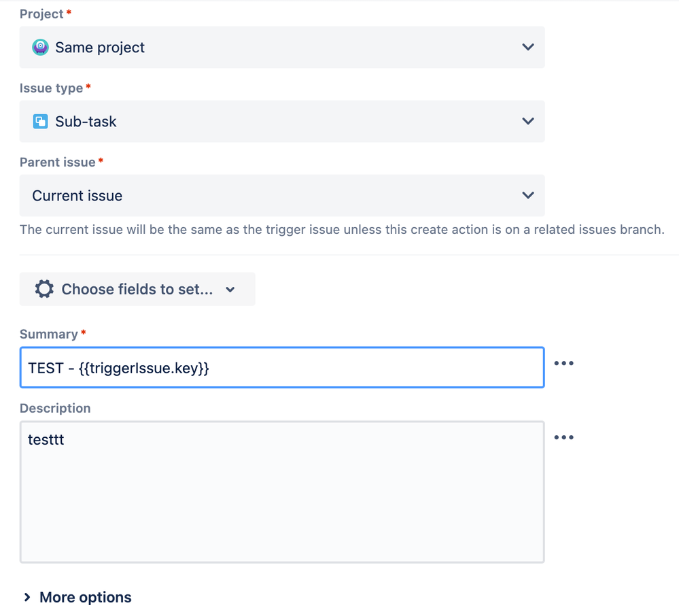The image size is (679, 616).
Task: Click Choose fields to set button text
Action: coord(137,290)
